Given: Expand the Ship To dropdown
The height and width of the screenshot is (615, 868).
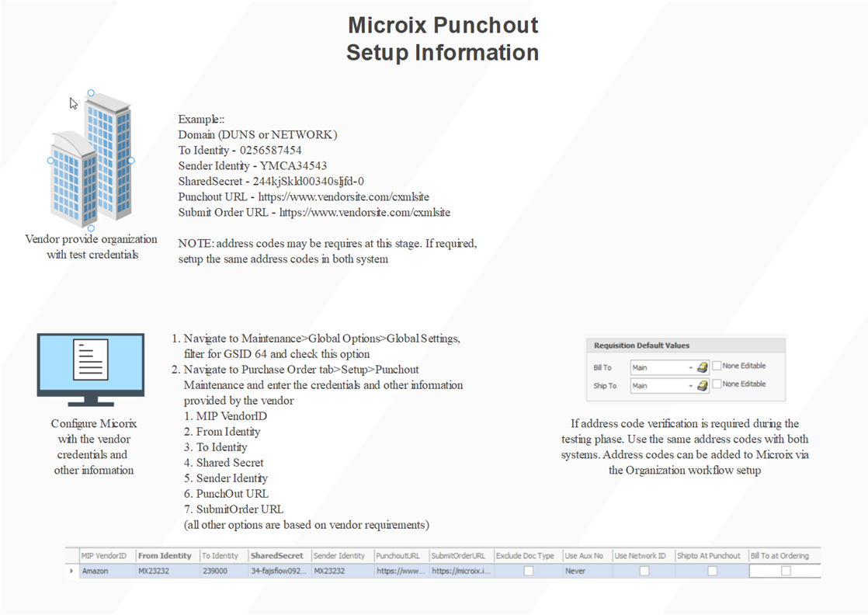Looking at the screenshot, I should [690, 386].
